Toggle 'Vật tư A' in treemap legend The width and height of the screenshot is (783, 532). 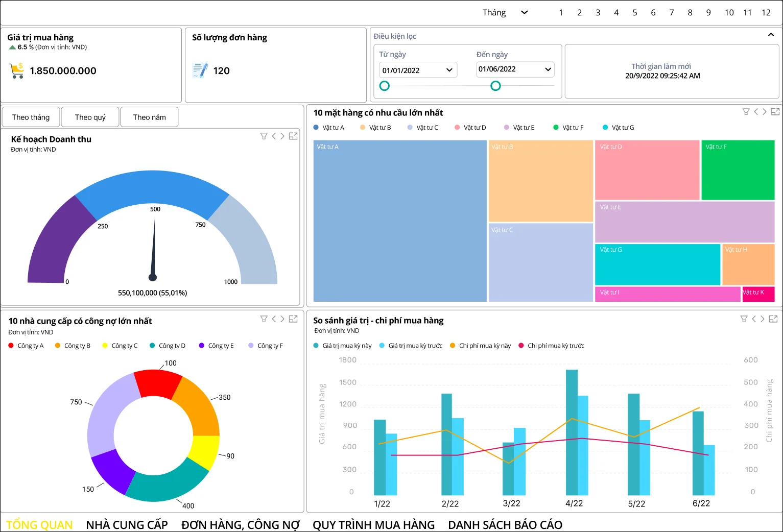(329, 127)
